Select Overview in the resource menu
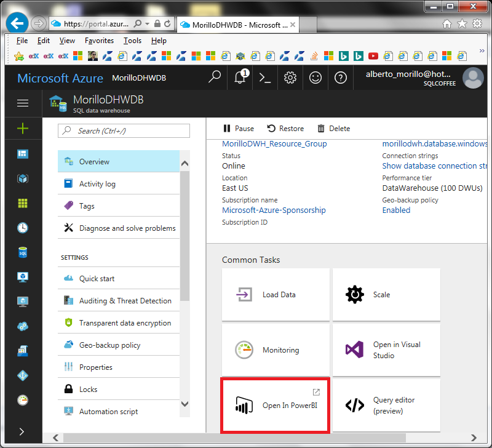Viewport: 492px width, 448px height. (119, 161)
